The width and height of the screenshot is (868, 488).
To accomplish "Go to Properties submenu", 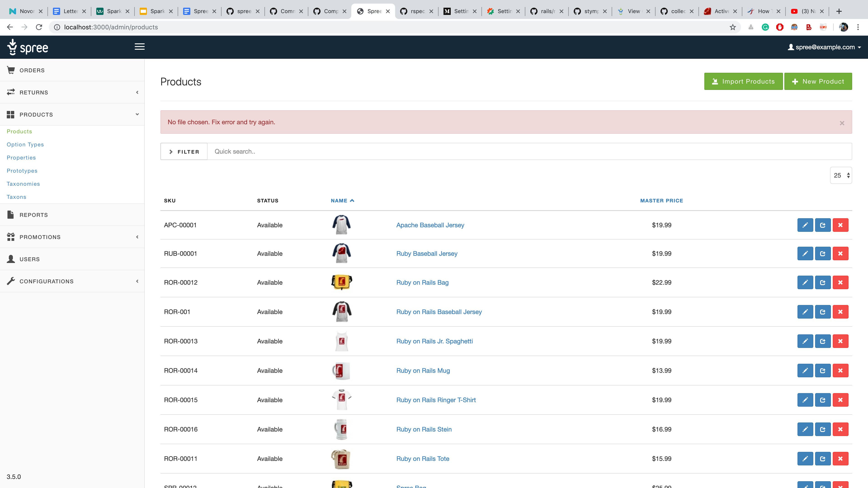I will click(x=21, y=158).
